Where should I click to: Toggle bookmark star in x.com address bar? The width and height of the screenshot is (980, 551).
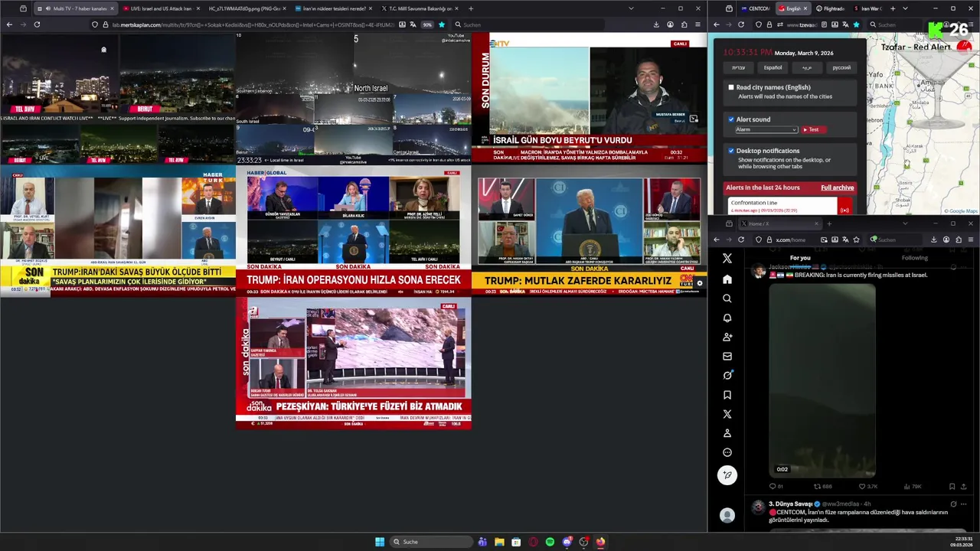(x=857, y=240)
